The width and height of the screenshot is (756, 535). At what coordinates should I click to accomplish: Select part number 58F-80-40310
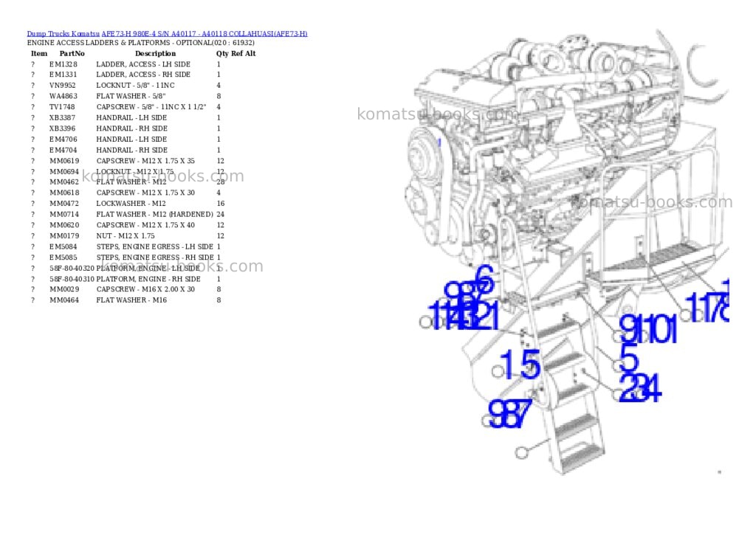tap(72, 279)
